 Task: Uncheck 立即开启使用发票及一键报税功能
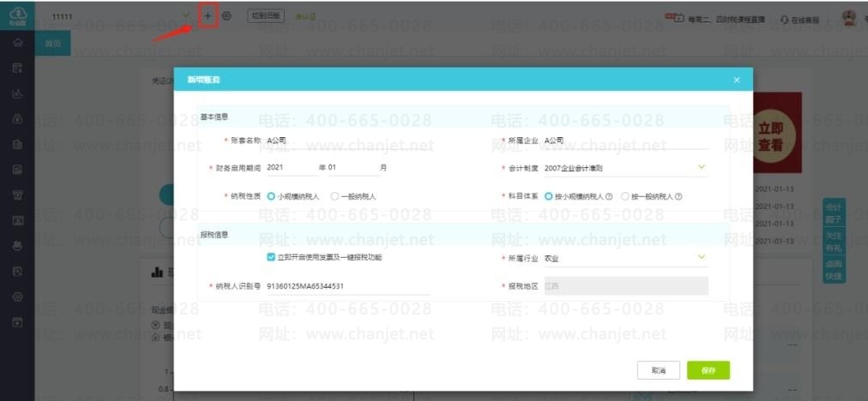tap(271, 257)
